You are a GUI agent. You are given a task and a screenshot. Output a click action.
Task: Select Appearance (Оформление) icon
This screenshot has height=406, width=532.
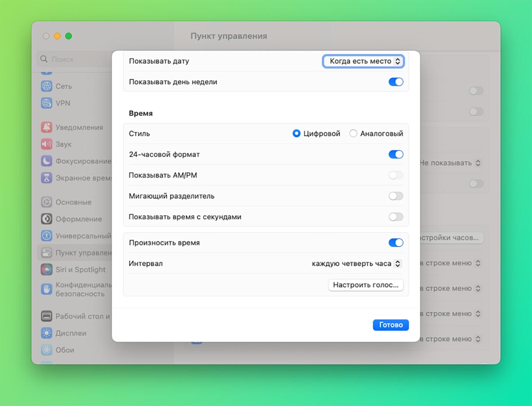47,219
